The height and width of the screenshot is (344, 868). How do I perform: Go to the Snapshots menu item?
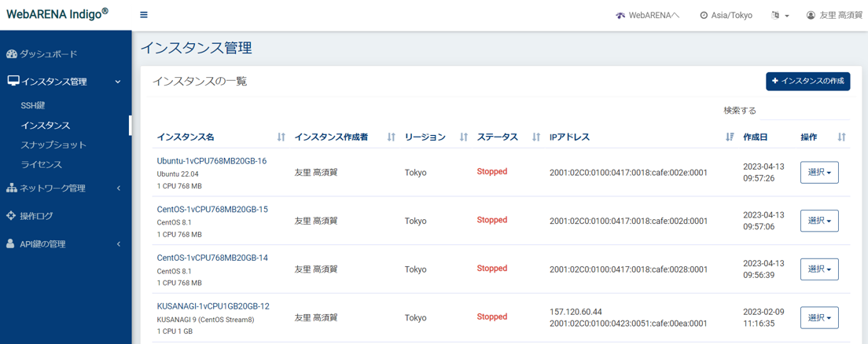coord(53,145)
